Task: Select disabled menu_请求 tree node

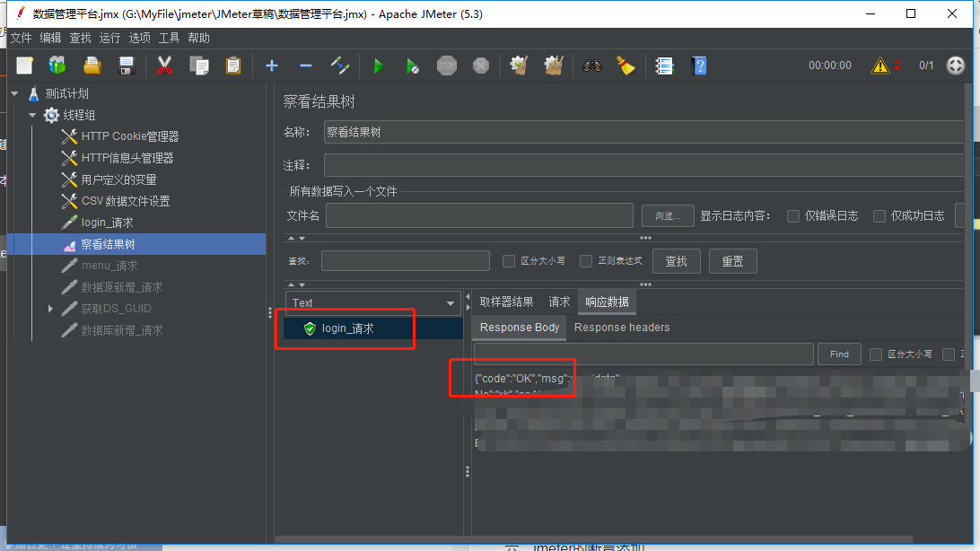Action: click(109, 267)
